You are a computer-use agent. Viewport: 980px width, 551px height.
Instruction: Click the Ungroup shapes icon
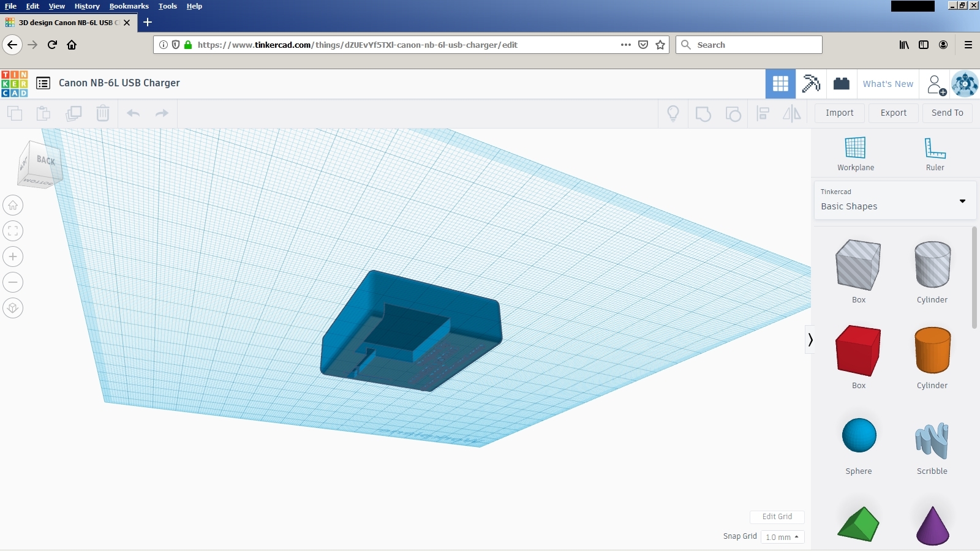(733, 113)
